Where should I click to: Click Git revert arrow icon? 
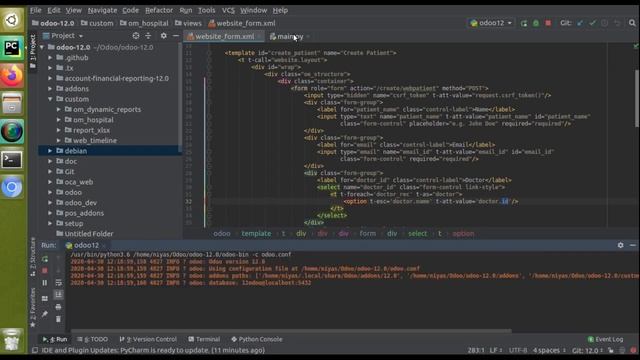(617, 23)
